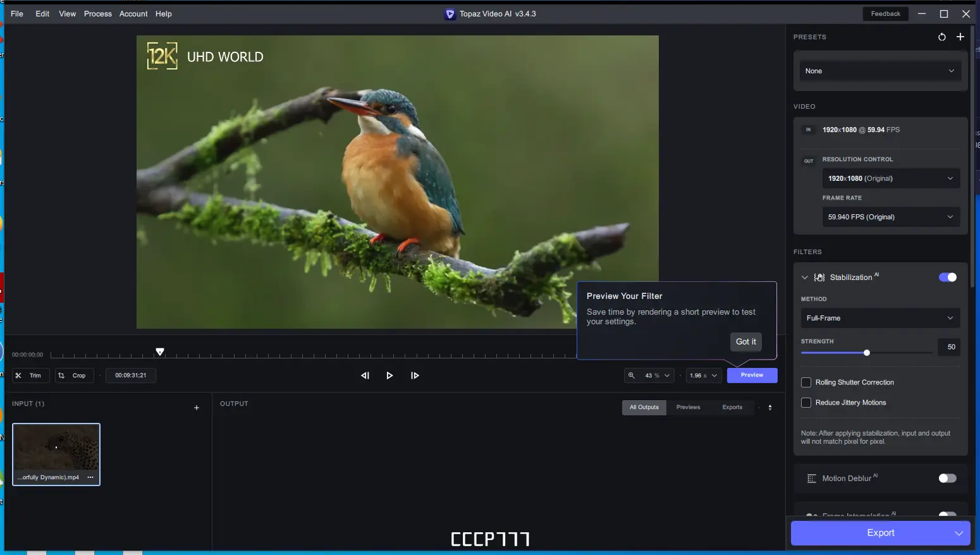Create a new preset with the plus icon
The width and height of the screenshot is (980, 555).
(x=961, y=37)
